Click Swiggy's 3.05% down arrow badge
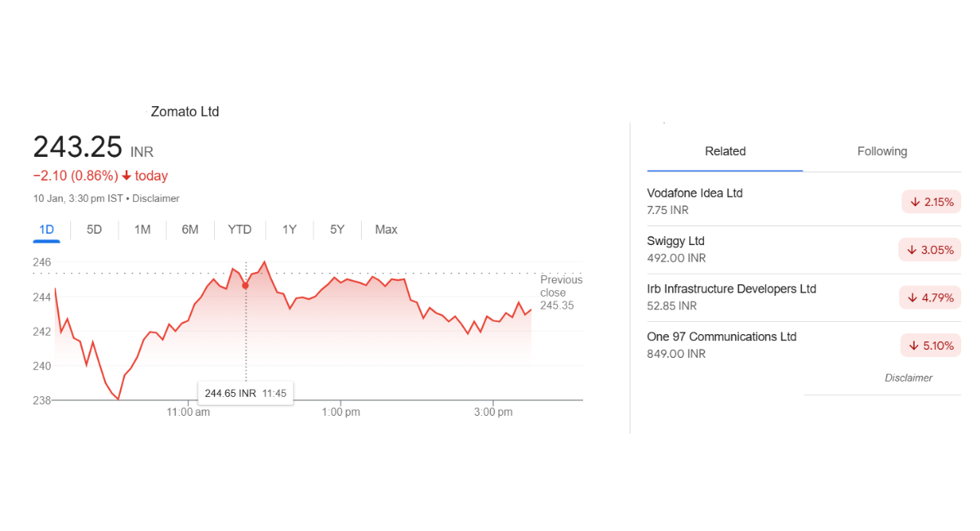 [929, 250]
